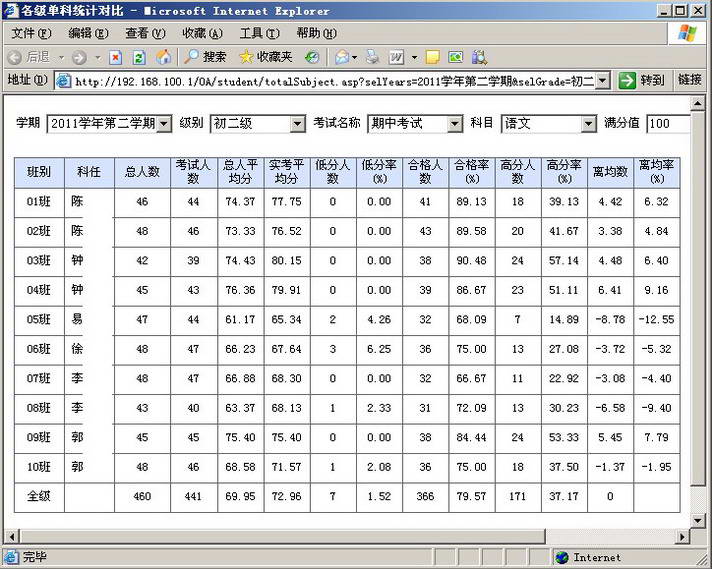Click the 总人数 column header
This screenshot has height=569, width=712.
pos(142,173)
